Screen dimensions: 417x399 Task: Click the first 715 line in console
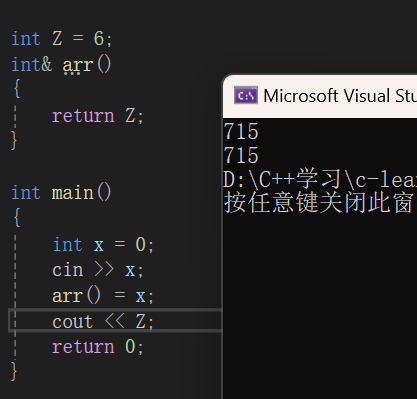241,131
